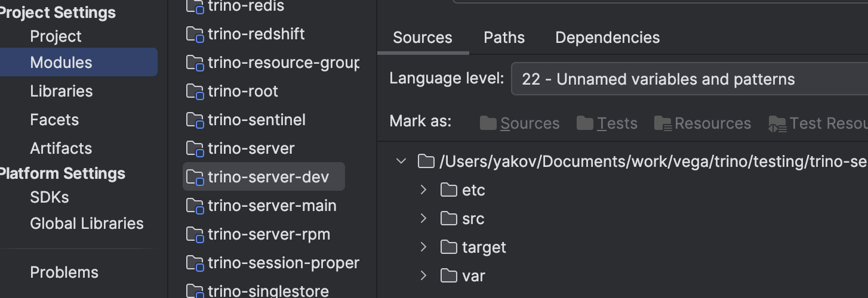Image resolution: width=868 pixels, height=298 pixels.
Task: Click the trino-root module icon
Action: pos(195,92)
